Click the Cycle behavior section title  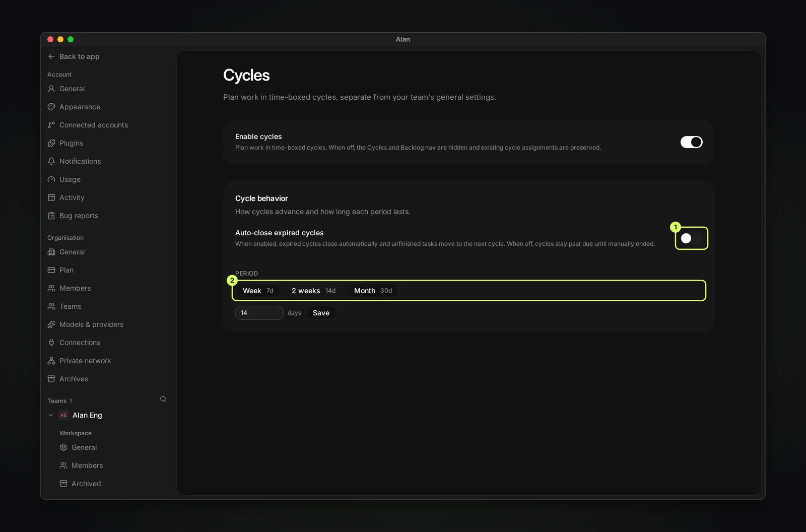261,198
